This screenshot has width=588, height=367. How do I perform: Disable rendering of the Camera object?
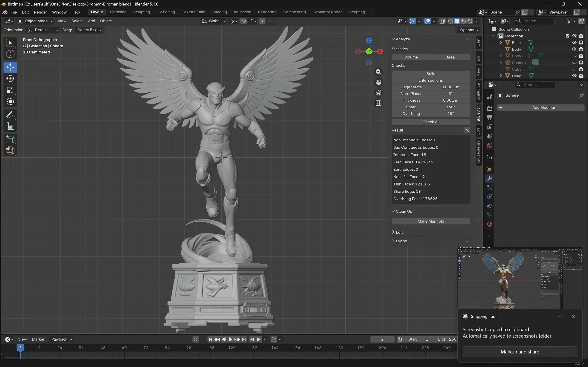(581, 62)
